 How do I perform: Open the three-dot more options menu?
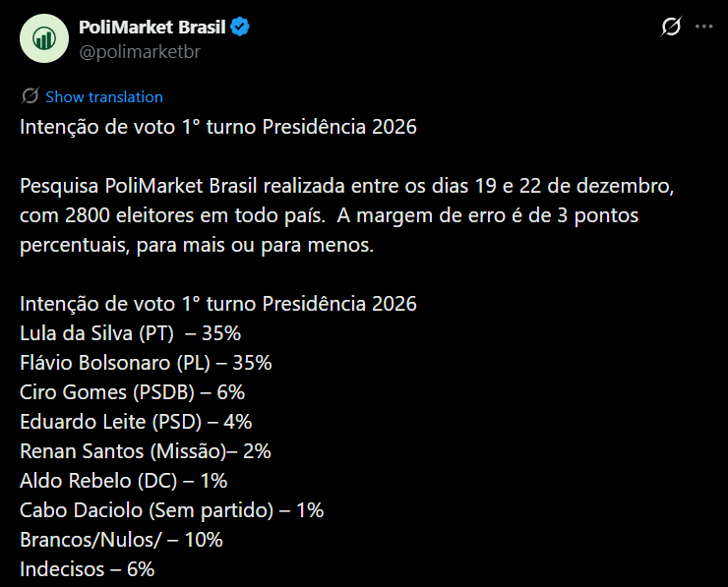[x=703, y=29]
